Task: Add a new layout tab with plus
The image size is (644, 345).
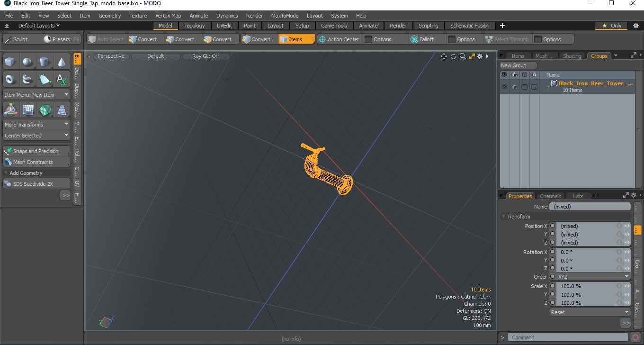Action: click(x=502, y=26)
